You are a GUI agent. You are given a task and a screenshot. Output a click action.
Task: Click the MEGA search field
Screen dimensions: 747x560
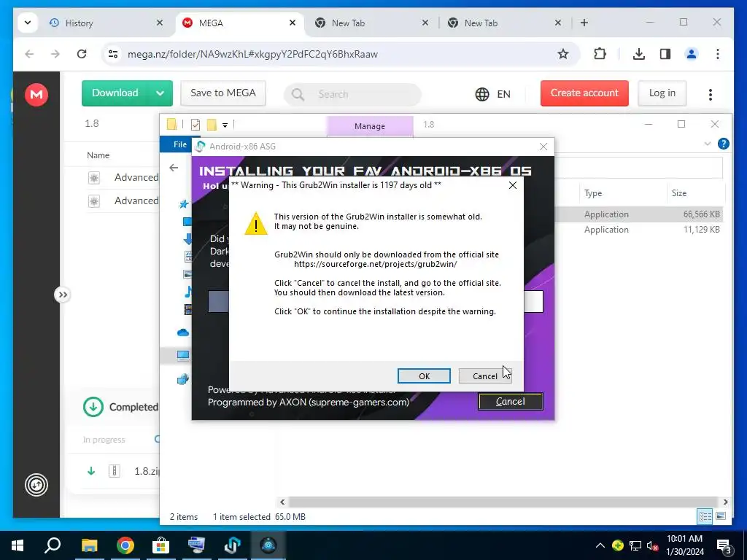click(352, 94)
